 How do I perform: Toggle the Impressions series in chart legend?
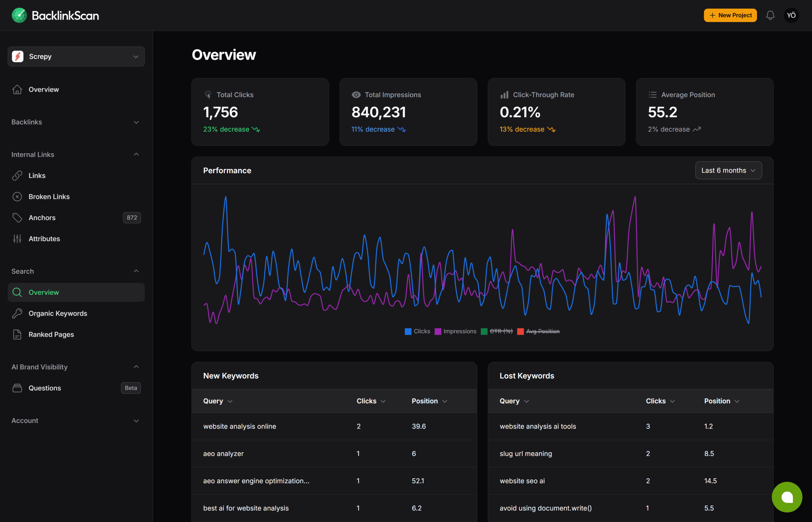(x=455, y=331)
